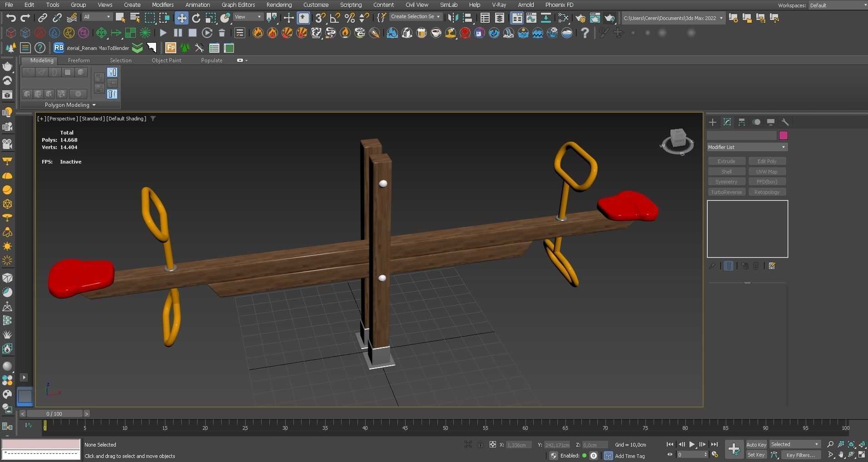Screen dimensions: 868x462
Task: Toggle Angle Snap
Action: pyautogui.click(x=335, y=18)
